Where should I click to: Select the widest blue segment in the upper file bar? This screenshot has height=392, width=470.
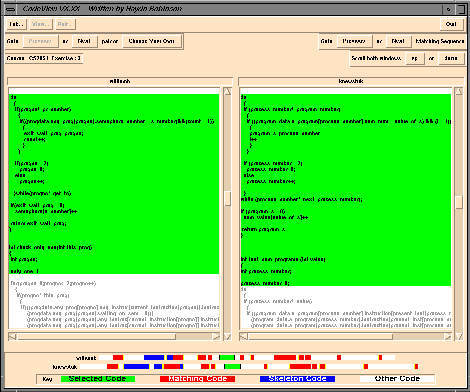tap(154, 358)
